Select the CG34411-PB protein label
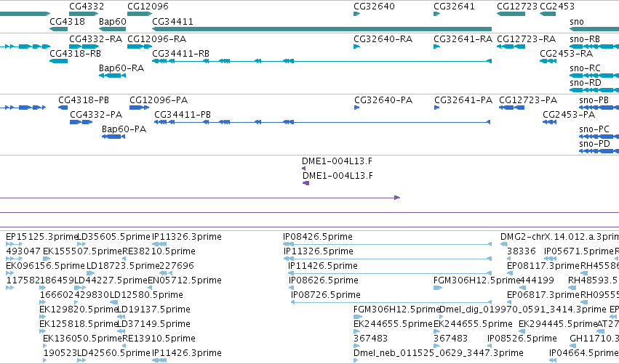The width and height of the screenshot is (619, 364). coord(183,115)
